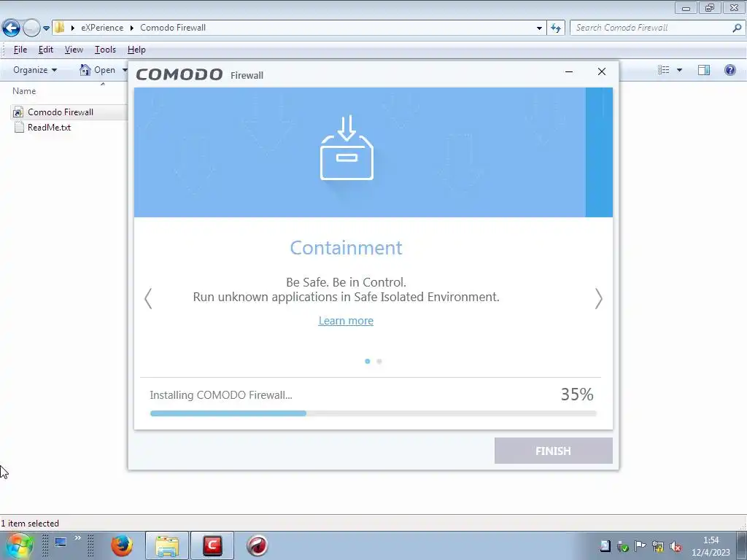This screenshot has width=747, height=560.
Task: Click the Learn more link
Action: 346,321
